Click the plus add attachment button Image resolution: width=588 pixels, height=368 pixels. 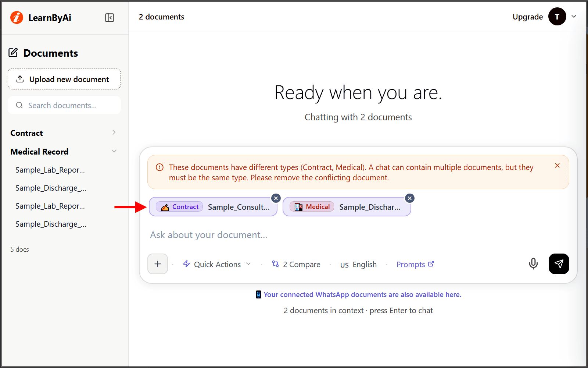(x=158, y=264)
